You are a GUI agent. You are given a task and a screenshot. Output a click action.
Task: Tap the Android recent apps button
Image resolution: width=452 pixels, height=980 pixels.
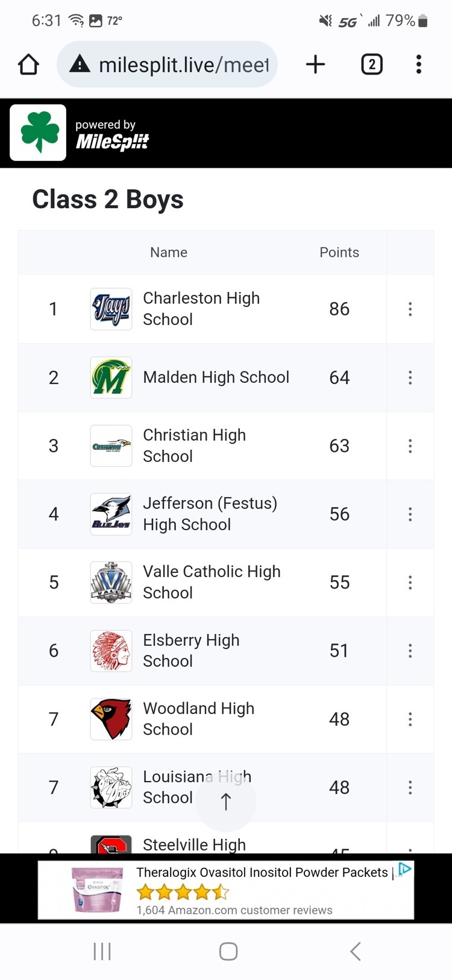(x=102, y=952)
